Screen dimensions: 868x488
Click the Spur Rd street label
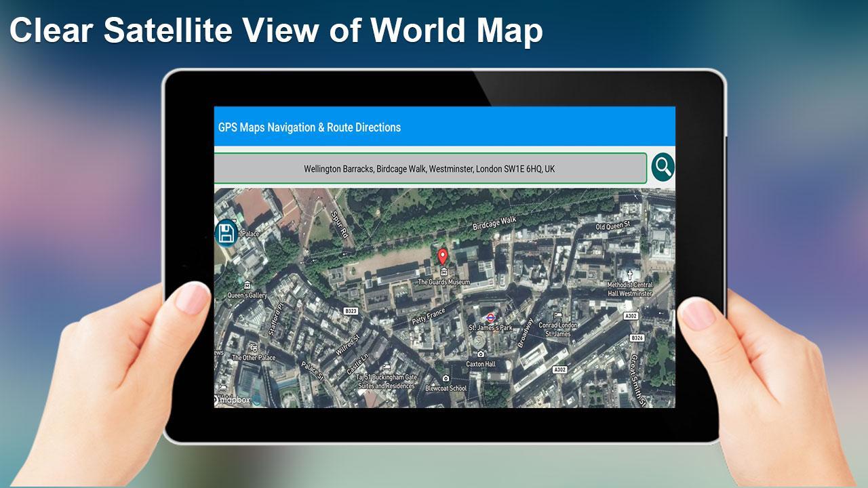339,224
